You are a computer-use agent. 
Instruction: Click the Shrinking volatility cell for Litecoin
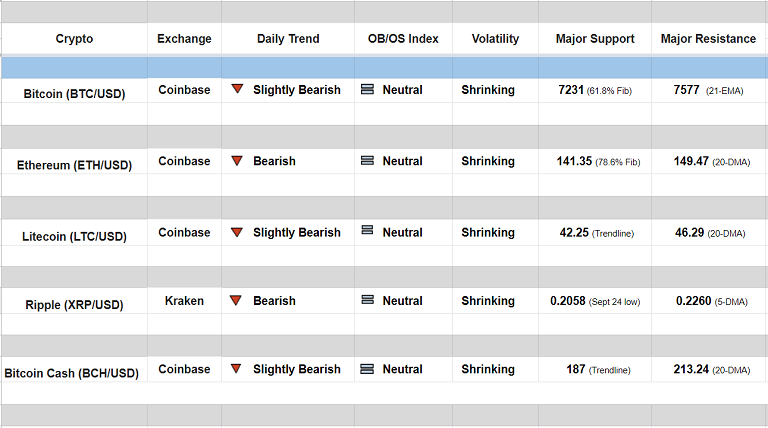[488, 232]
